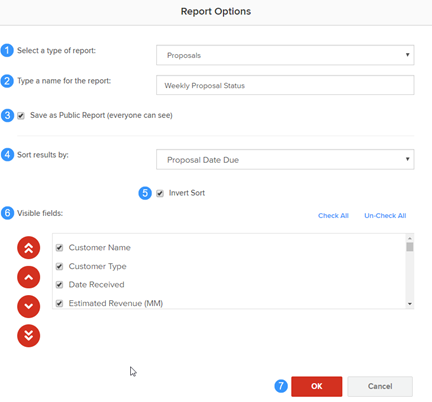Click Check All link
This screenshot has height=402, width=432.
(333, 216)
